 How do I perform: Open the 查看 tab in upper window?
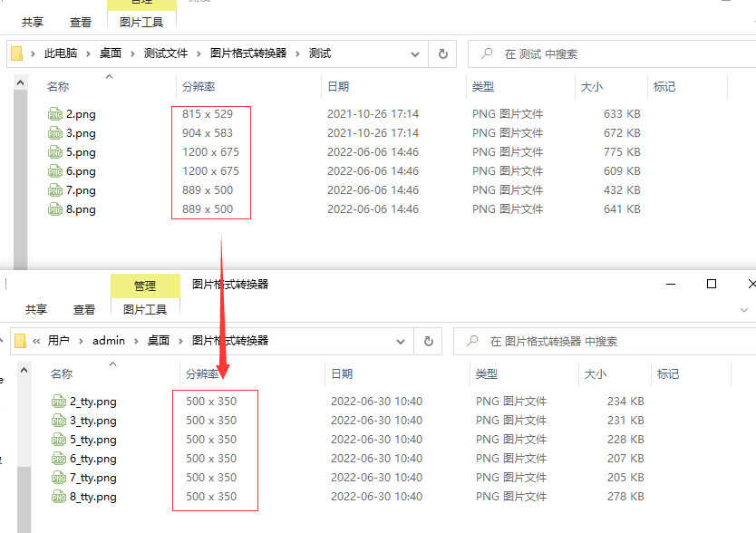(x=81, y=22)
